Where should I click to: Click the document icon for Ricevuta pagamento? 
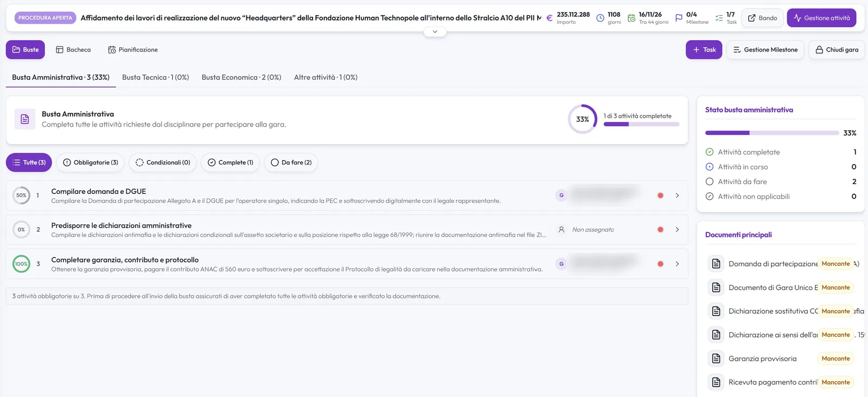pyautogui.click(x=716, y=382)
